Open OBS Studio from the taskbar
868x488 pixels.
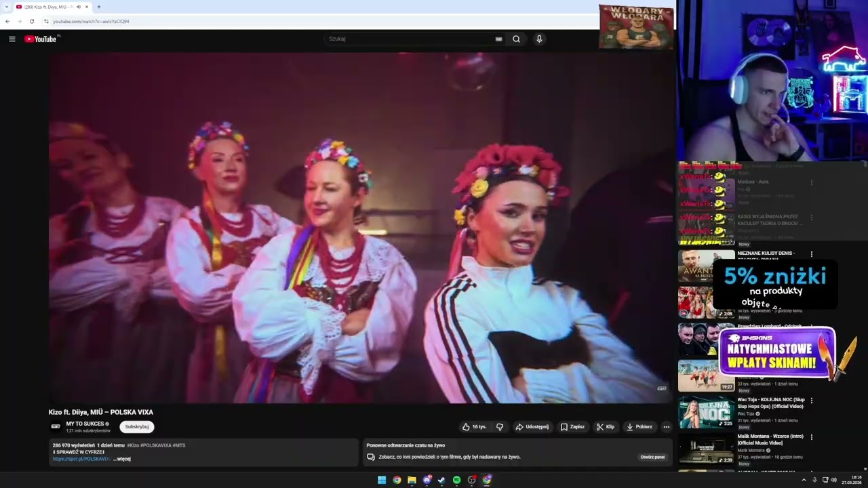coord(472,480)
